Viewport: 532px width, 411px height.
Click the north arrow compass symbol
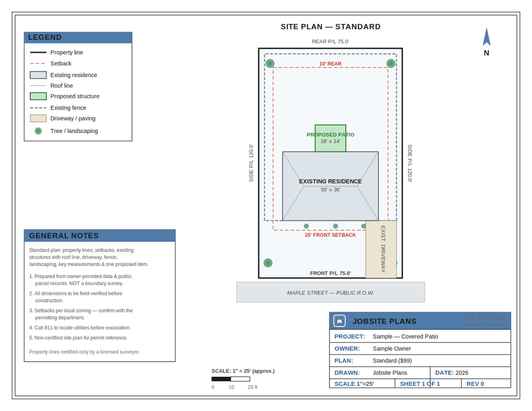click(486, 37)
